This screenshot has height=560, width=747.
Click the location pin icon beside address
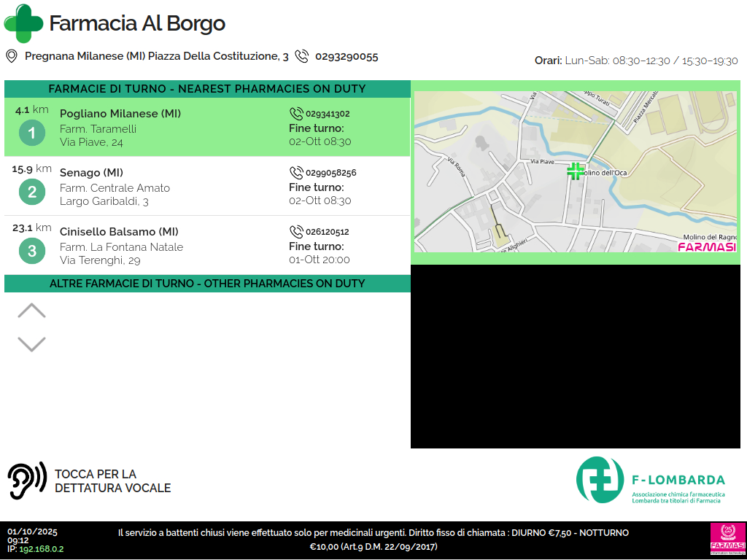[12, 56]
